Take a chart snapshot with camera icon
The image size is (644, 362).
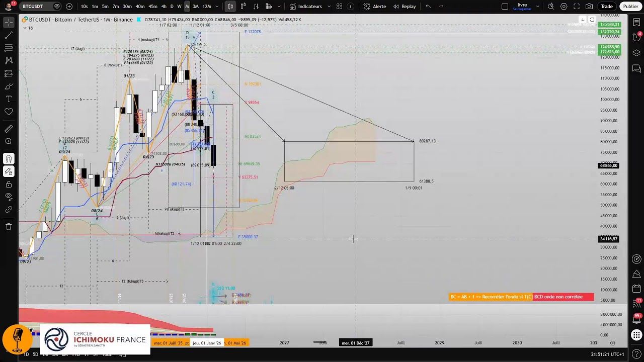click(589, 7)
